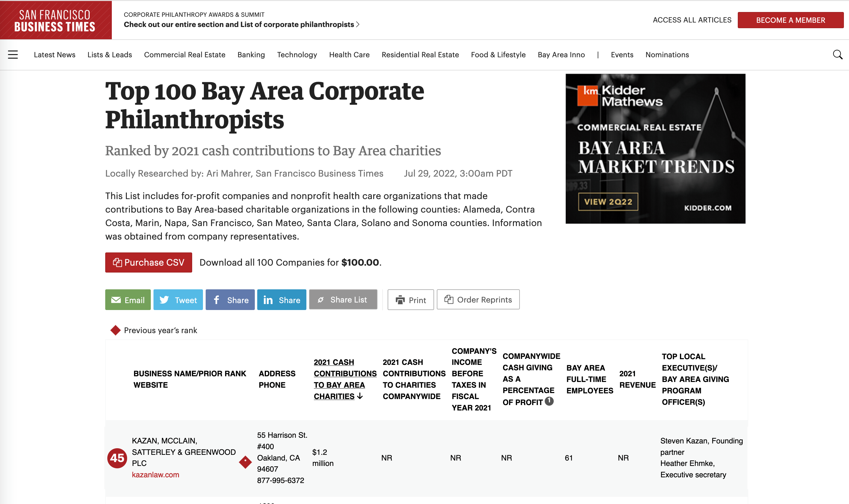This screenshot has width=849, height=504.
Task: Sort by 2021 Cash Contributions to Bay Area Charities
Action: 344,379
